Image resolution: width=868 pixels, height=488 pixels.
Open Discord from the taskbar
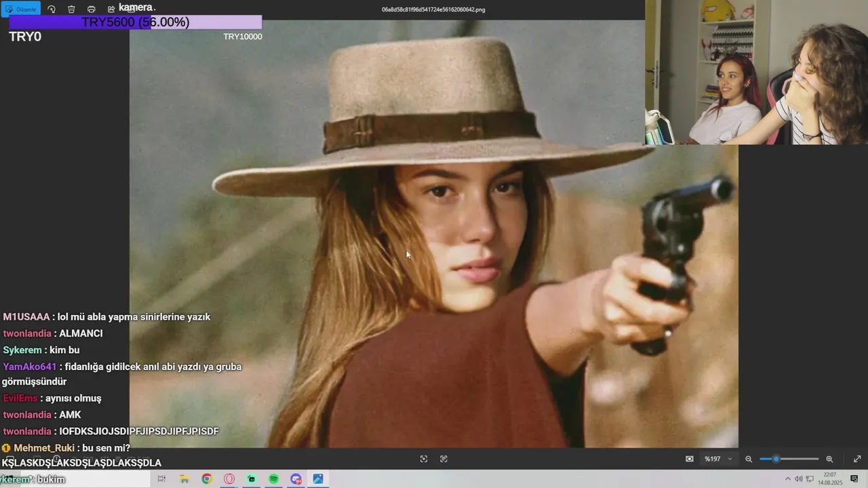(296, 479)
